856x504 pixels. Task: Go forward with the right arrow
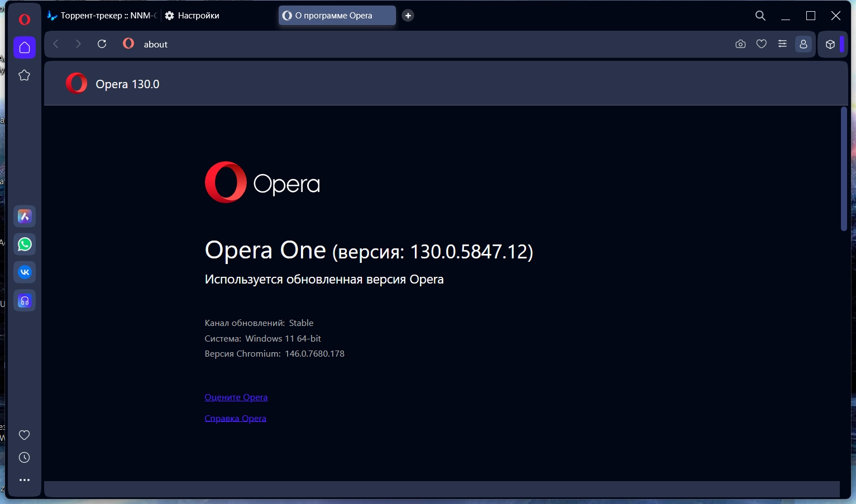pyautogui.click(x=78, y=44)
